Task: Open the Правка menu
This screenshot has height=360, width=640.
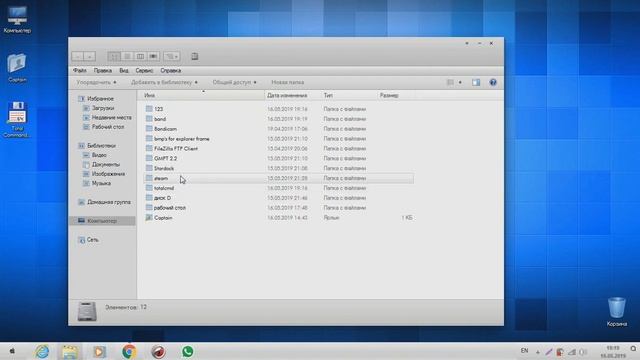Action: [102, 71]
